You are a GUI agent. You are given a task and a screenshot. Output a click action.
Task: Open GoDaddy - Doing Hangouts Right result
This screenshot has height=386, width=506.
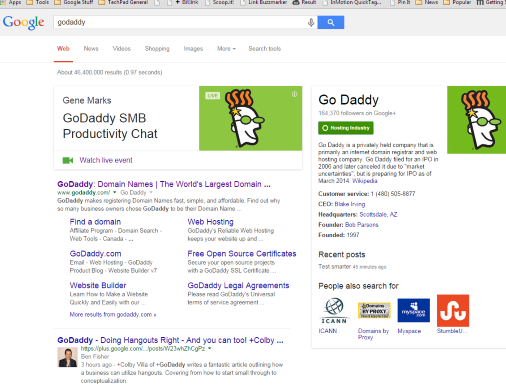pyautogui.click(x=170, y=340)
